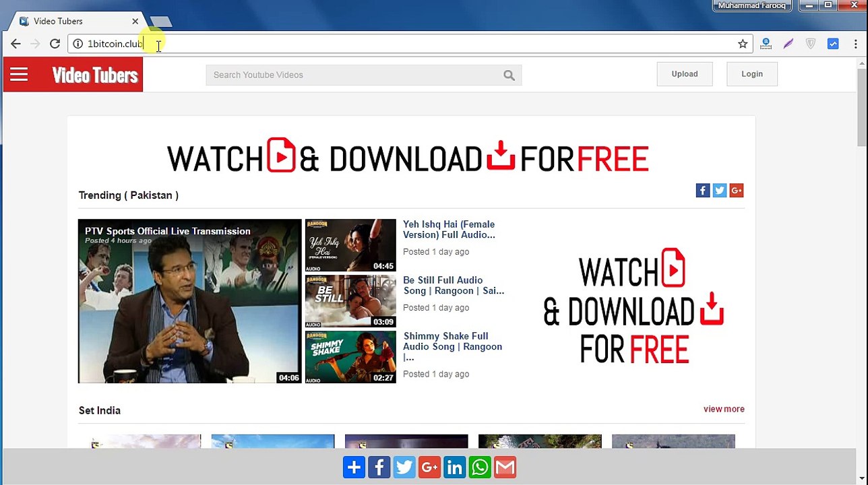Click the blue checkmark extension icon
Viewport: 868px width, 485px height.
click(x=833, y=44)
